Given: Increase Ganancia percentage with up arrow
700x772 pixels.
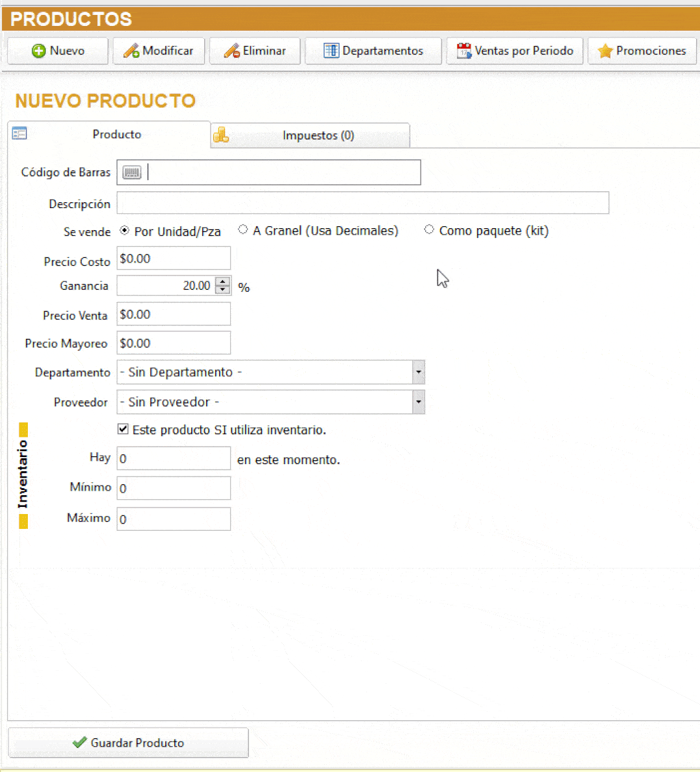Looking at the screenshot, I should click(223, 281).
